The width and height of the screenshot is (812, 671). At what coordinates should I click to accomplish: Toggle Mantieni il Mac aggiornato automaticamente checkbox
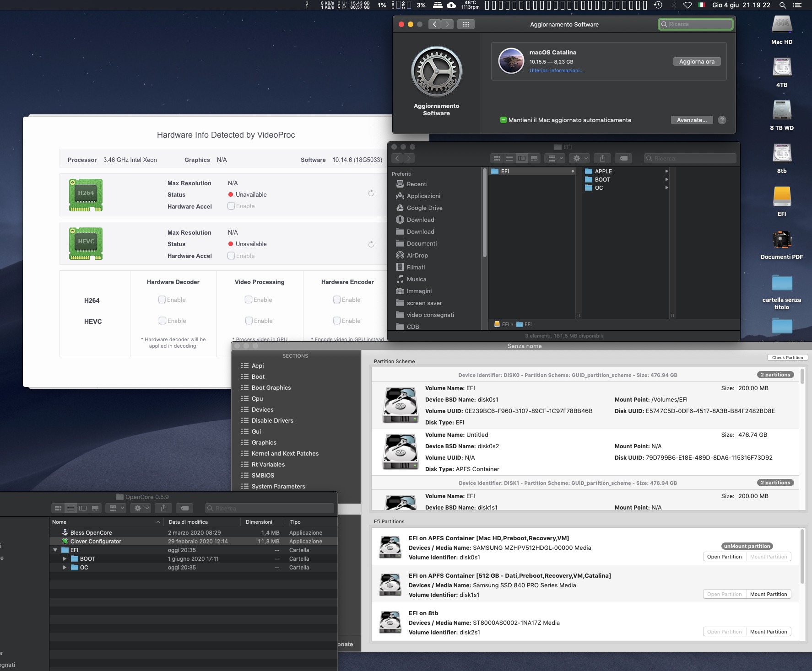(x=503, y=120)
